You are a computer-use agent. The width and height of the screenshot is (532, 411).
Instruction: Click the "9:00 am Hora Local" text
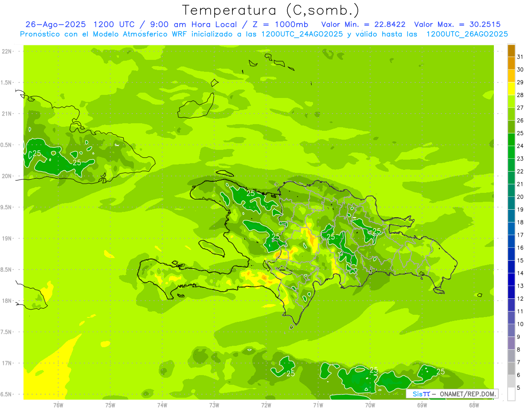click(193, 24)
